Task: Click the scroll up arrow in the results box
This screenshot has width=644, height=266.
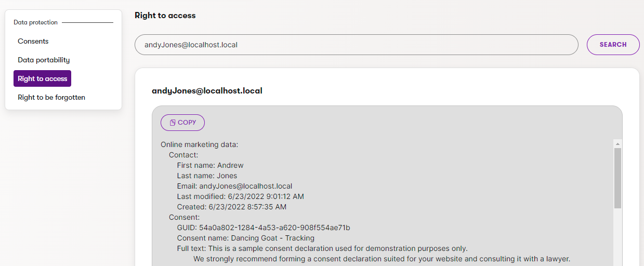Action: pos(617,144)
